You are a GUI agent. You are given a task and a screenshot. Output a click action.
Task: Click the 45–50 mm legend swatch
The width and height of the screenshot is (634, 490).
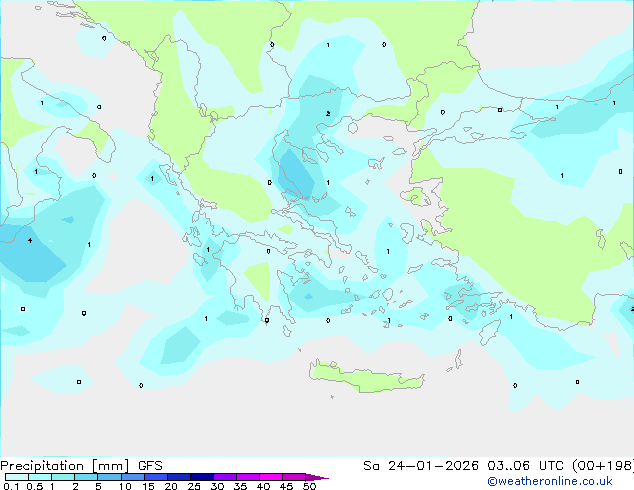point(294,477)
